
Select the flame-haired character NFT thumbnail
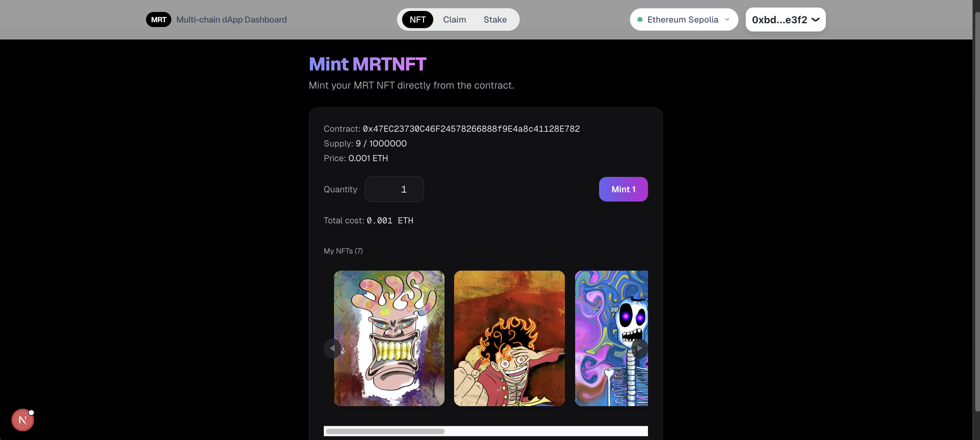(x=509, y=338)
